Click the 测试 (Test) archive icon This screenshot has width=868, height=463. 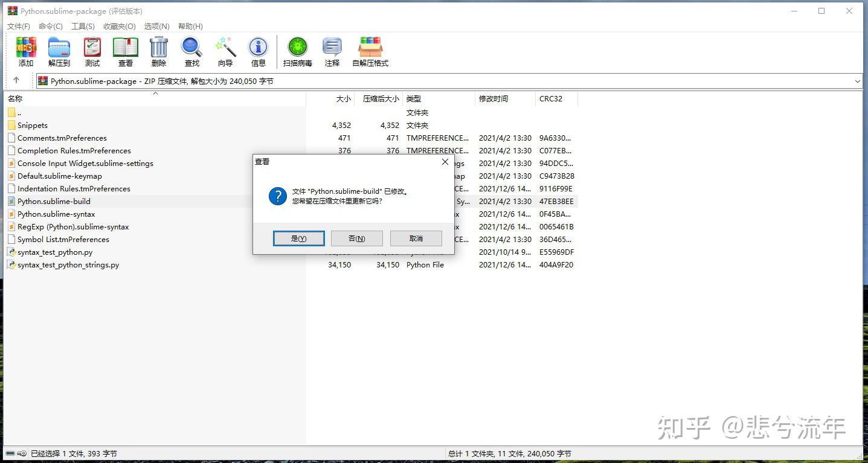(91, 51)
